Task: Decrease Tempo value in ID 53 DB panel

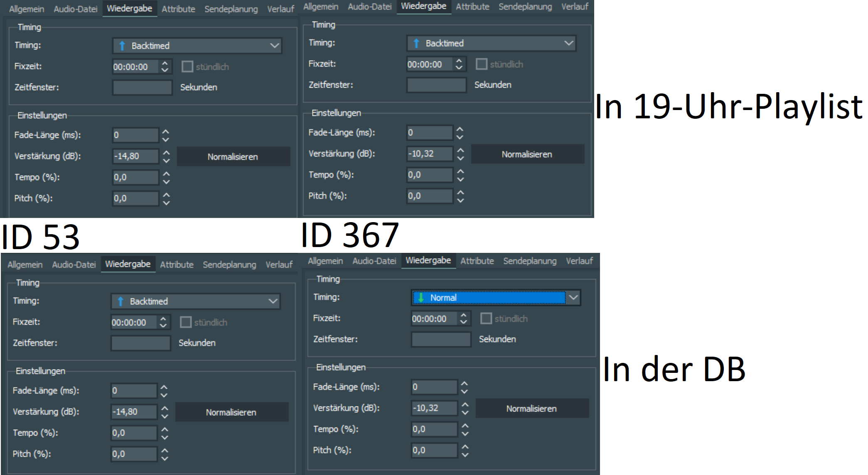Action: [x=165, y=437]
